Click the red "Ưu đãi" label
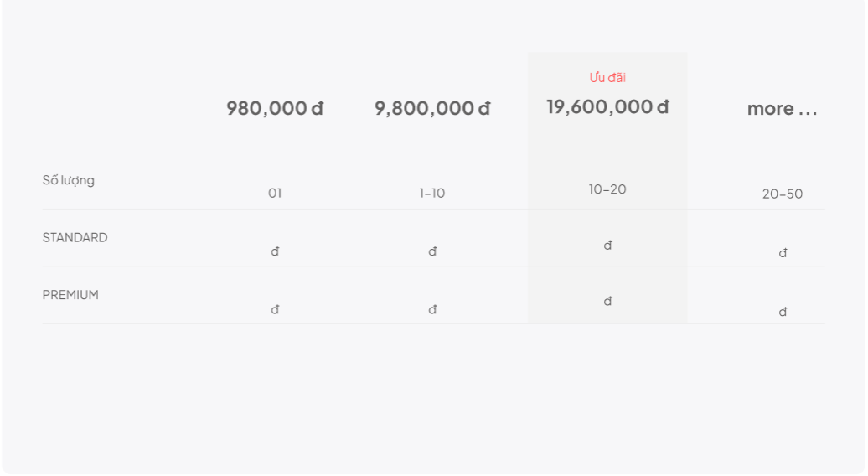The height and width of the screenshot is (476, 868). click(x=607, y=78)
